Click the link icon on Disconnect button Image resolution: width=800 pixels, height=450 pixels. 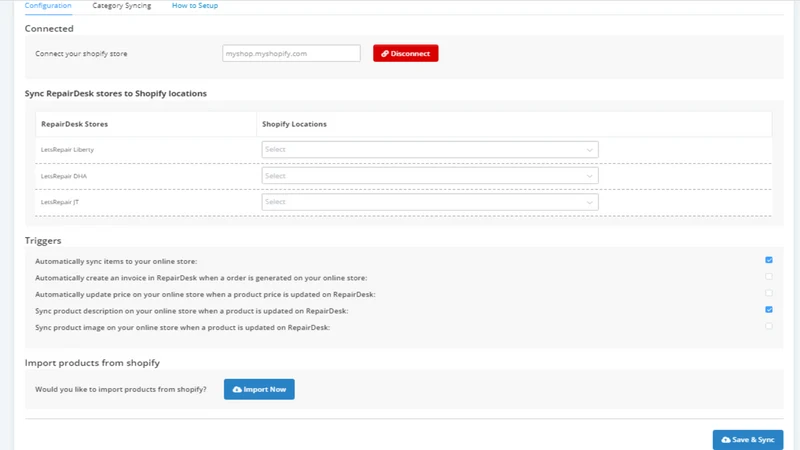point(385,54)
